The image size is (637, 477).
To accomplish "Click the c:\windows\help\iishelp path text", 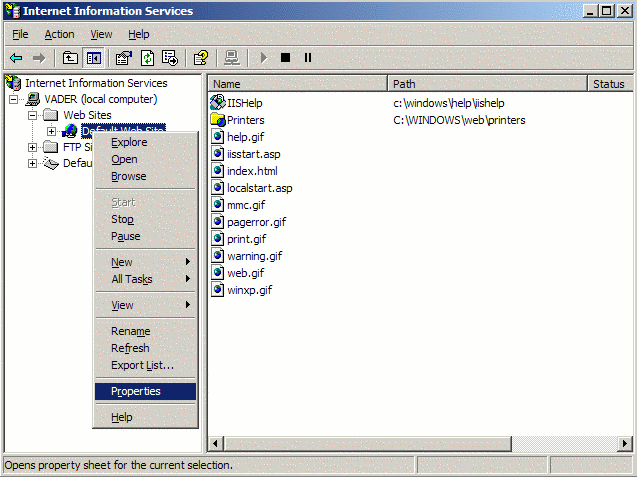I will [x=448, y=103].
